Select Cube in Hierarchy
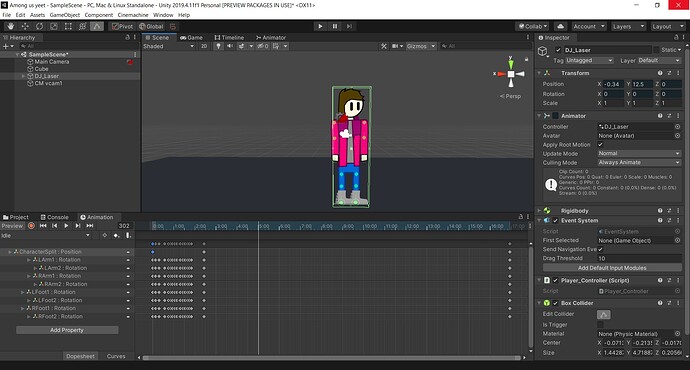 (41, 69)
